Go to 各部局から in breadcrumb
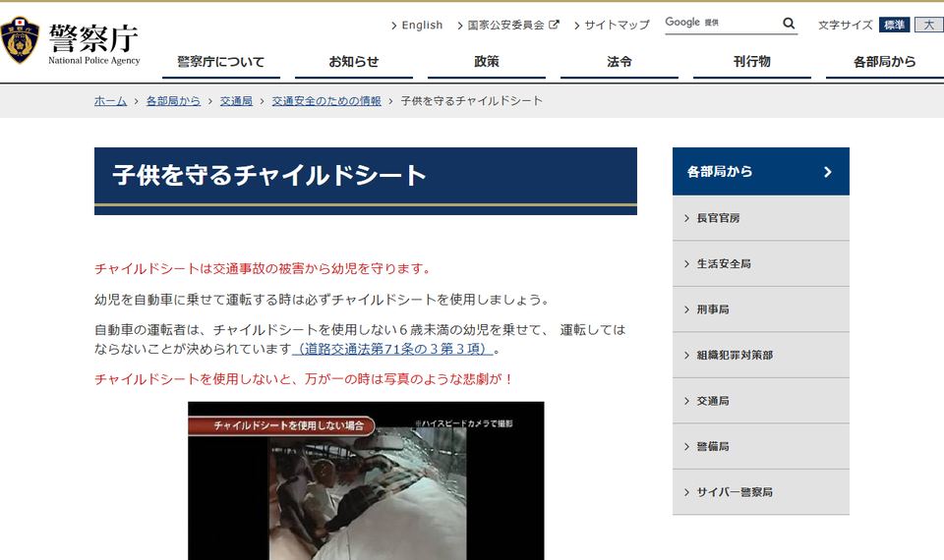Screen dimensions: 944x560 [x=173, y=101]
